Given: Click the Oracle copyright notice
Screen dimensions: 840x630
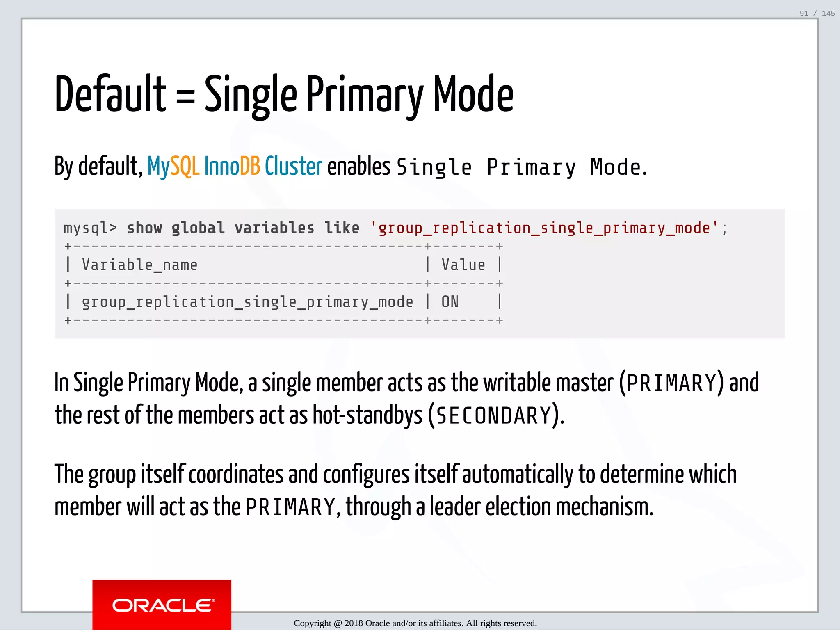Looking at the screenshot, I should pos(415,623).
